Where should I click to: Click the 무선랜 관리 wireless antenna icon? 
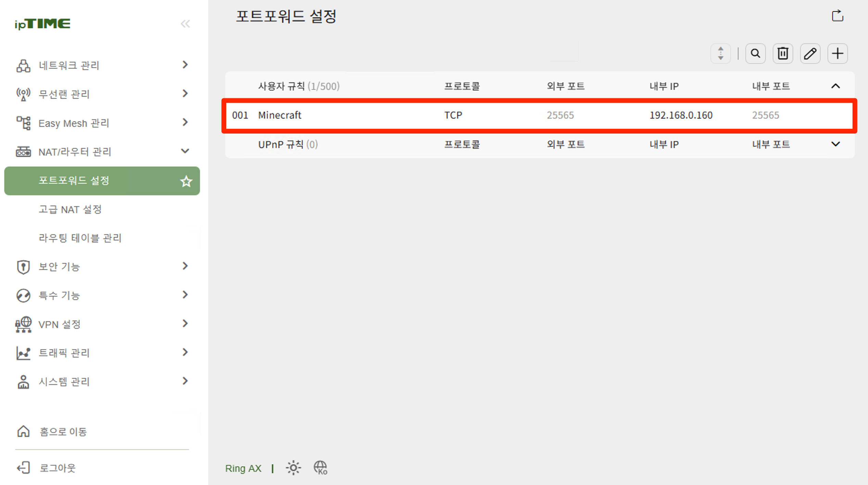pyautogui.click(x=23, y=94)
